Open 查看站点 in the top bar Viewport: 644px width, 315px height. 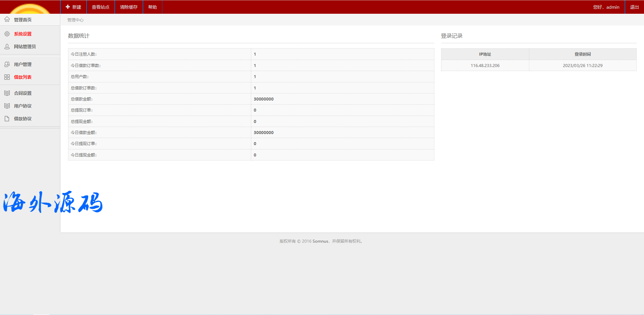101,7
